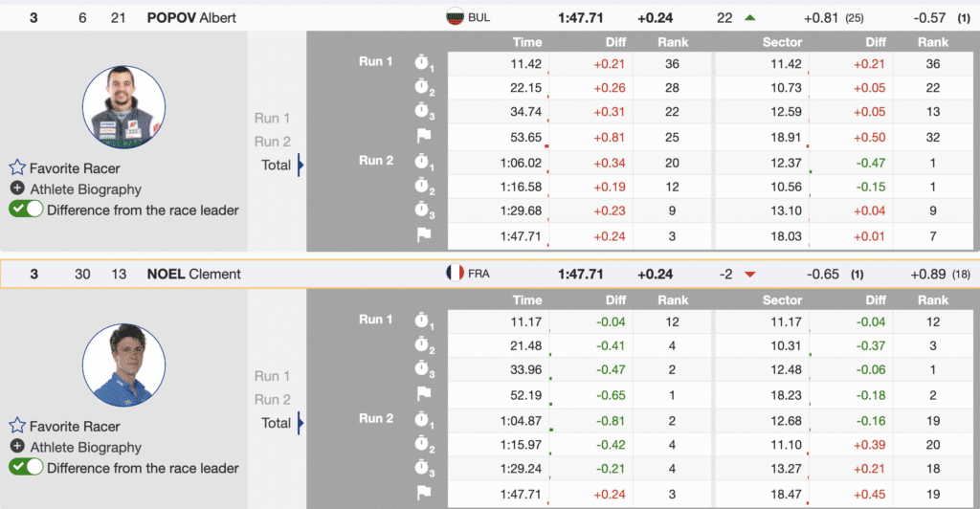Click green up arrow in Popov's row
This screenshot has height=509, width=980.
(749, 17)
